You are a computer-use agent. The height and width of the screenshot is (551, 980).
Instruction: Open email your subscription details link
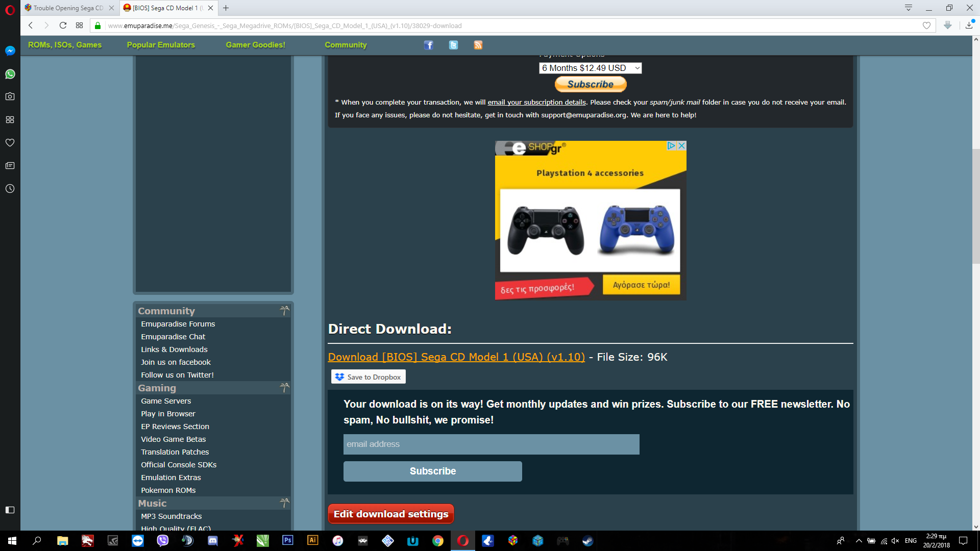(x=536, y=102)
